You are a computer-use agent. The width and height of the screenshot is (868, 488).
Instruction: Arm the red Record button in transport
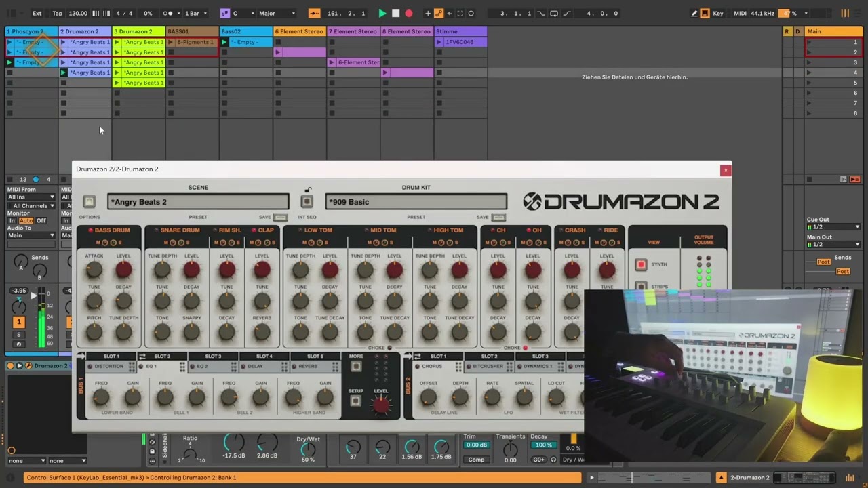408,13
